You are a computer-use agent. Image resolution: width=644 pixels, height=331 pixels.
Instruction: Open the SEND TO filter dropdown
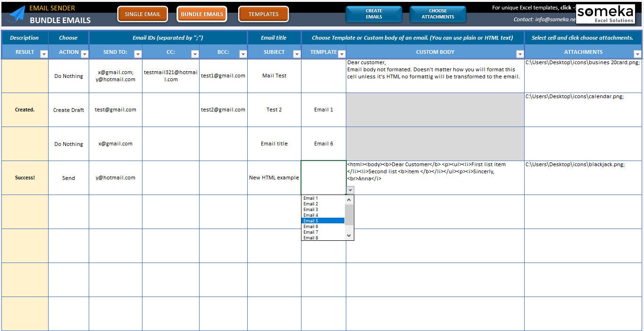coord(138,53)
